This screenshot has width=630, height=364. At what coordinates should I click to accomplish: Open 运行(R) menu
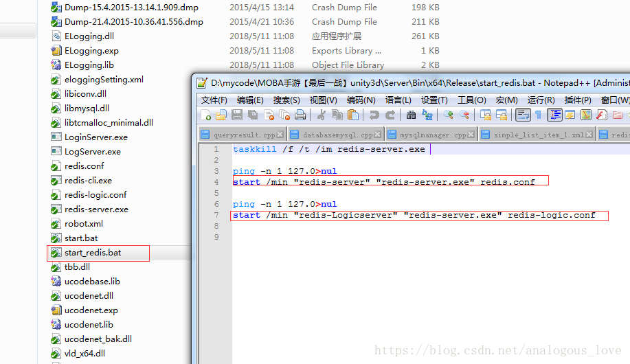541,100
